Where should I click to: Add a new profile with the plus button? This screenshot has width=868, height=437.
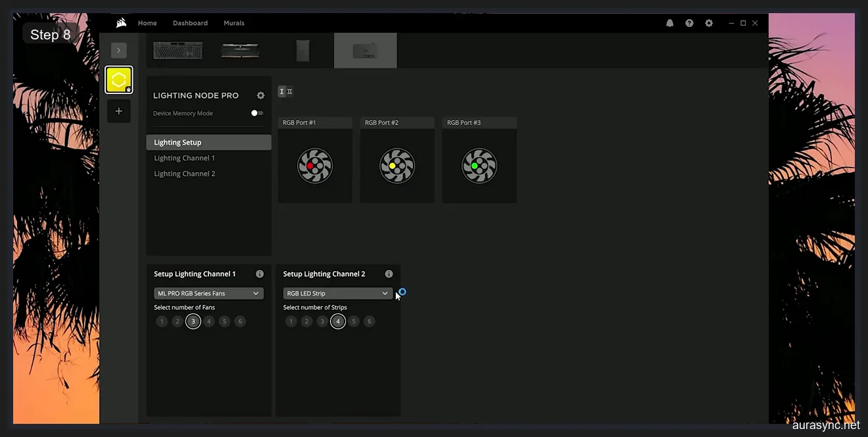(118, 110)
